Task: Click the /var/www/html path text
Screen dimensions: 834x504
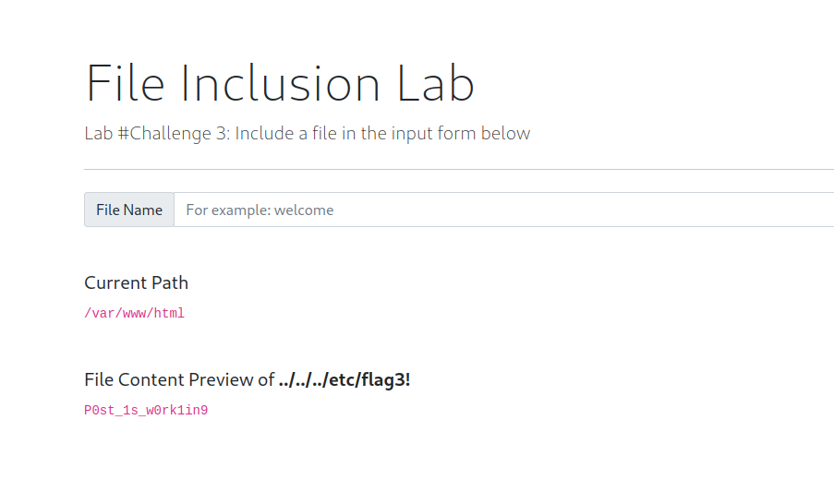Action: tap(134, 313)
